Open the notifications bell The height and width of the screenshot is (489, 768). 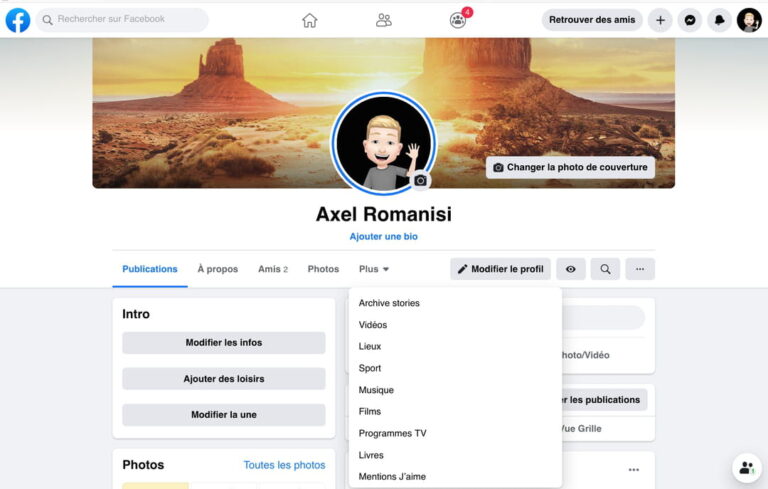(720, 20)
